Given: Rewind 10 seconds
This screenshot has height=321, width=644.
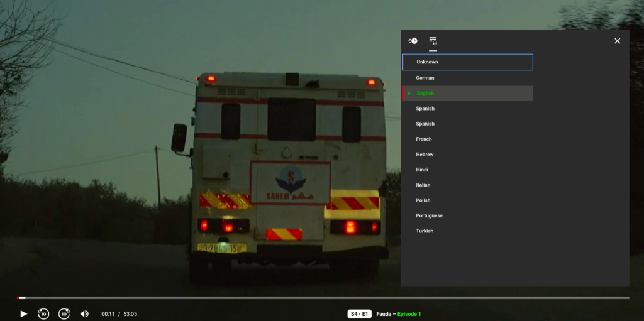Looking at the screenshot, I should tap(43, 314).
